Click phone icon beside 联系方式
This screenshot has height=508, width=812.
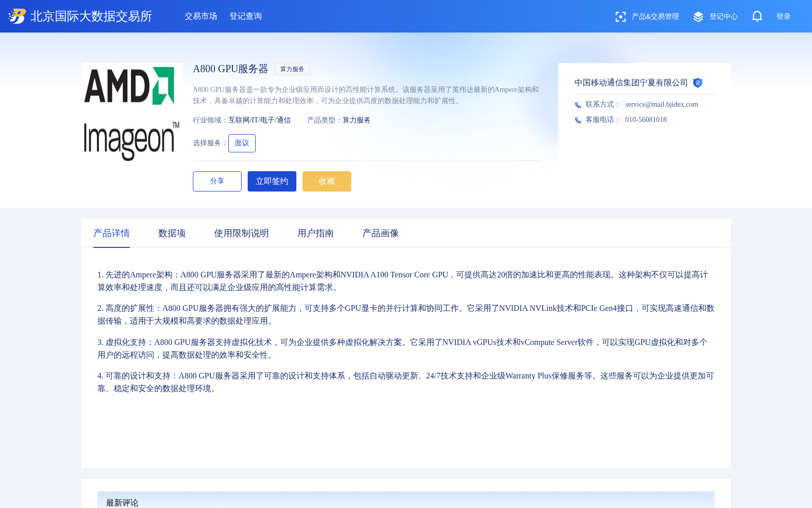[578, 105]
